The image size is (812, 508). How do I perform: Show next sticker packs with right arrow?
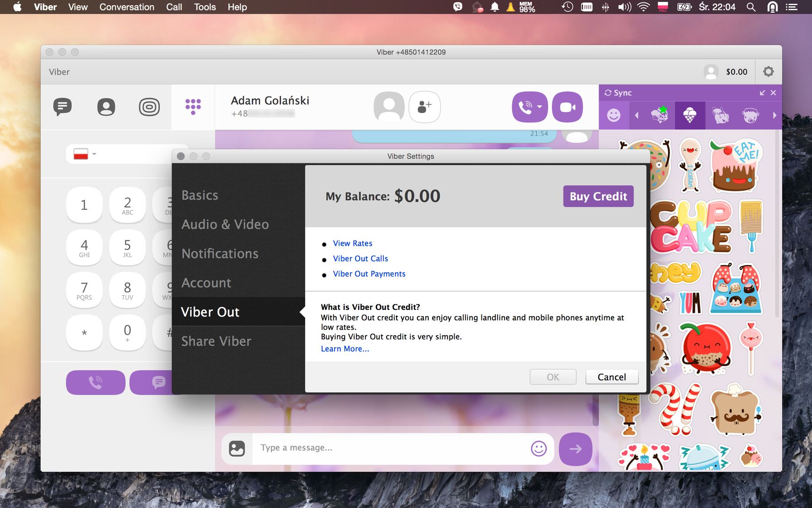(x=774, y=115)
